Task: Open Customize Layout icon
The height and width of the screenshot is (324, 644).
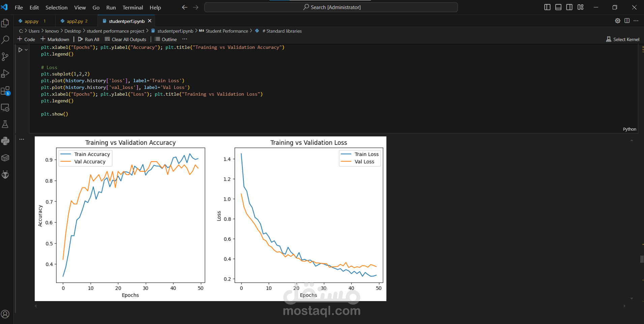Action: (581, 7)
